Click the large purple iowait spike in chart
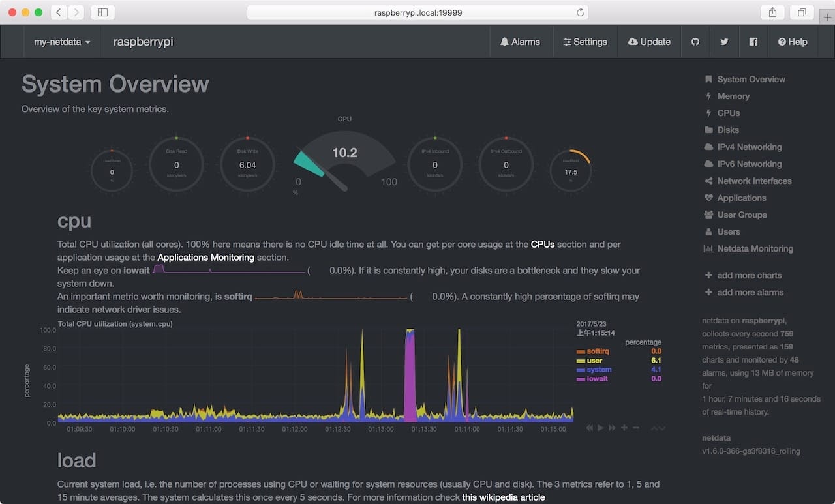The width and height of the screenshot is (835, 504). (410, 375)
